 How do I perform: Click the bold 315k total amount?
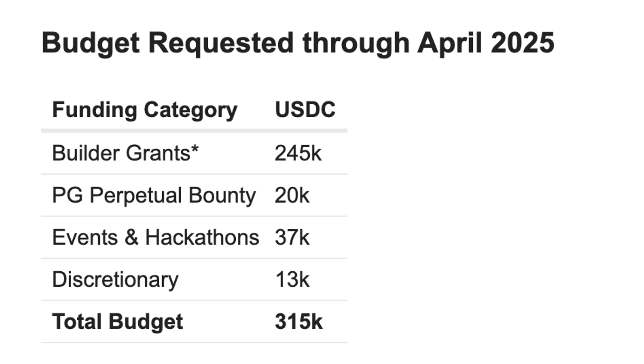298,322
